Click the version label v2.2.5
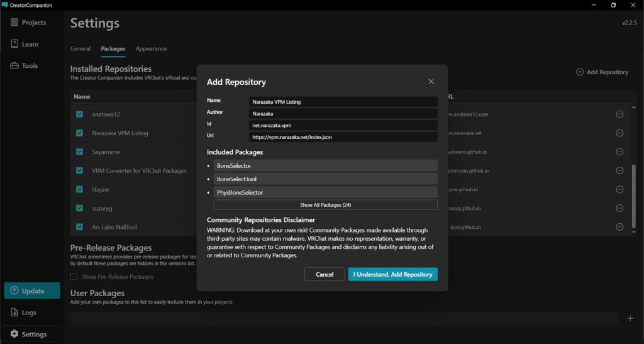Image resolution: width=644 pixels, height=344 pixels. (629, 23)
